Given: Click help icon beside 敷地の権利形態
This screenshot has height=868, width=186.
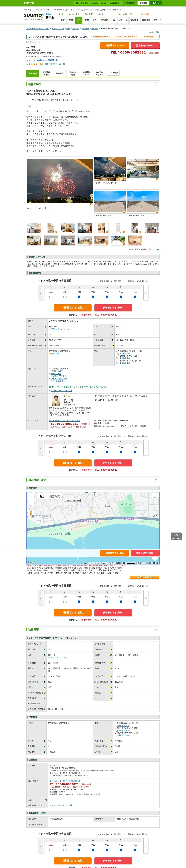Looking at the screenshot, I should click(x=111, y=746).
